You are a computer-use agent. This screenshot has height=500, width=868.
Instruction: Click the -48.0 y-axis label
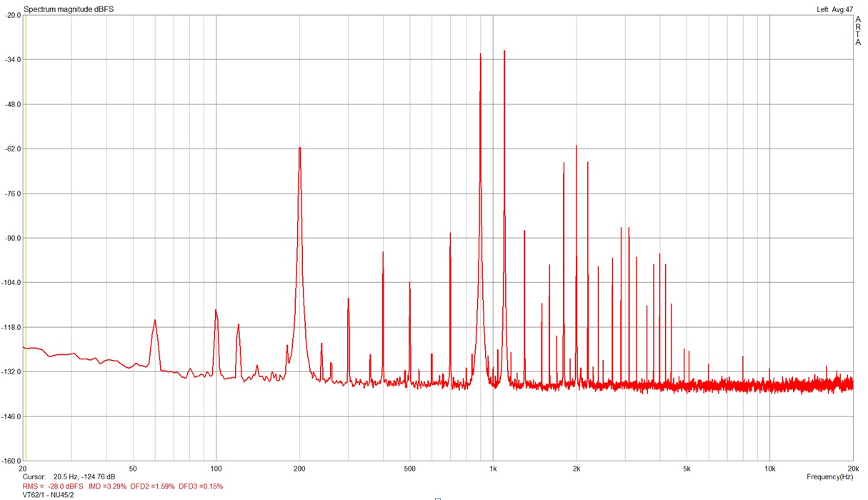pos(11,104)
